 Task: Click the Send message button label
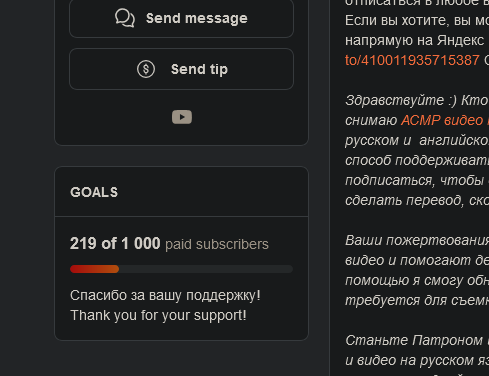197,18
